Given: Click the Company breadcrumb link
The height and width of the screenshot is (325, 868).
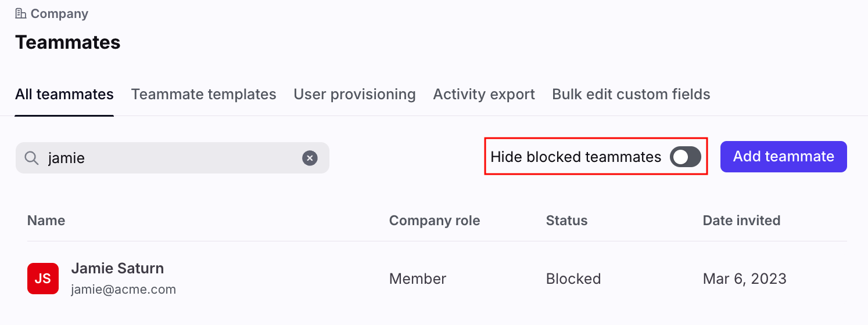Looking at the screenshot, I should point(59,13).
